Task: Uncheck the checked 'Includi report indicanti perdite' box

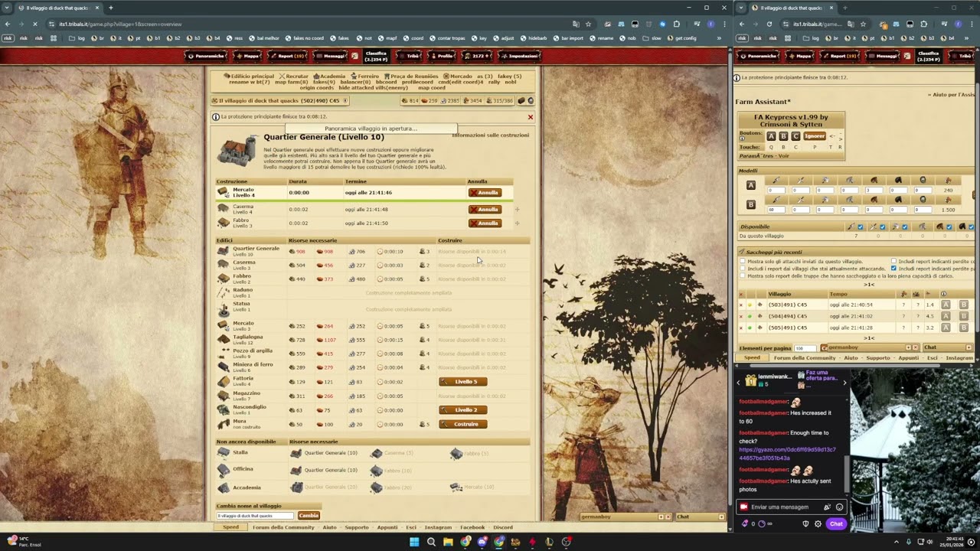Action: (893, 269)
